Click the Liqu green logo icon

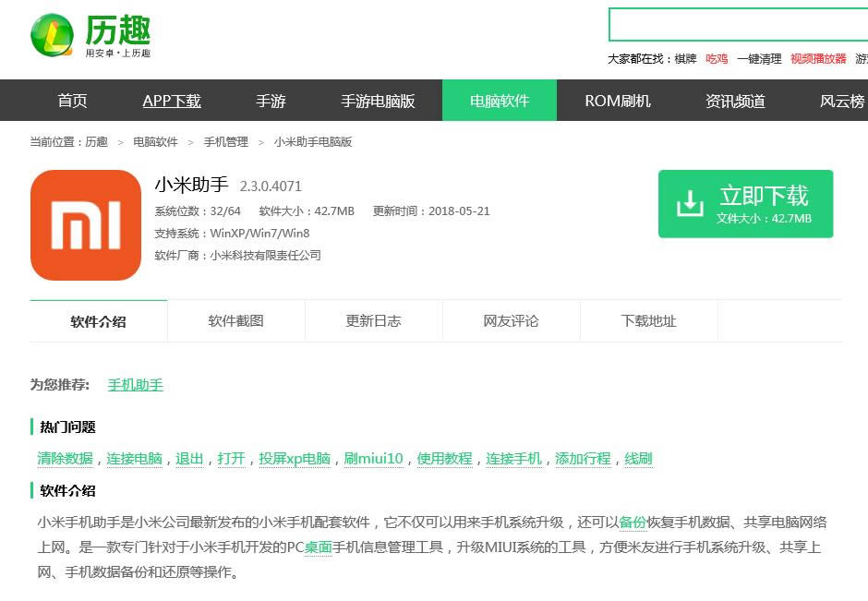(53, 36)
